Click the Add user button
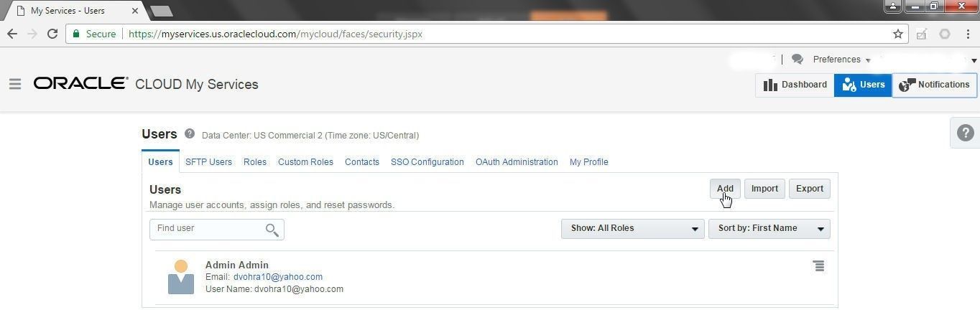Image resolution: width=980 pixels, height=315 pixels. [725, 189]
